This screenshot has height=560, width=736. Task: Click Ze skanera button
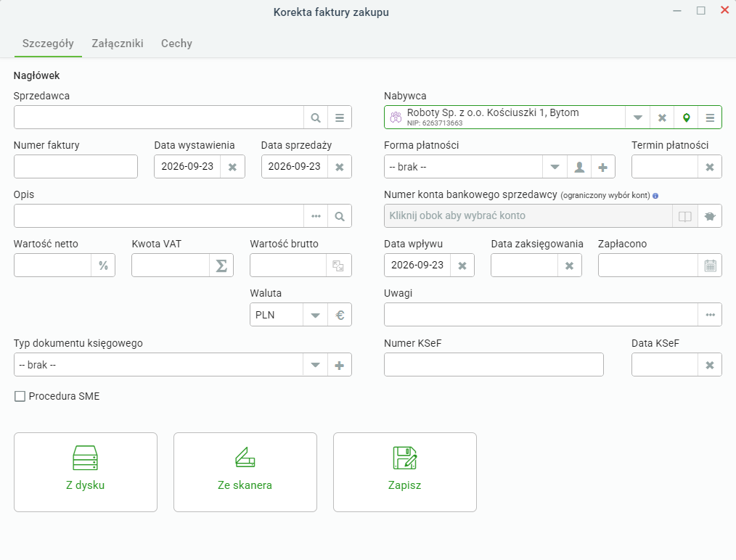tap(245, 472)
